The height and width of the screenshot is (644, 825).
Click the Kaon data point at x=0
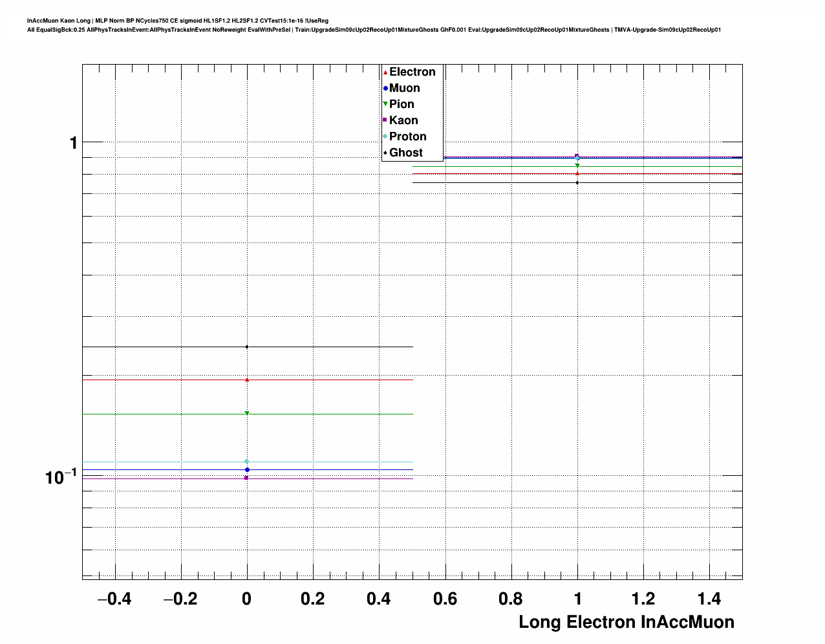[x=247, y=478]
